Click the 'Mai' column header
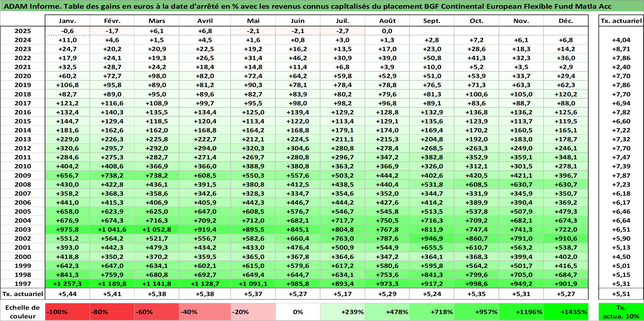The width and height of the screenshot is (644, 321). [x=253, y=21]
